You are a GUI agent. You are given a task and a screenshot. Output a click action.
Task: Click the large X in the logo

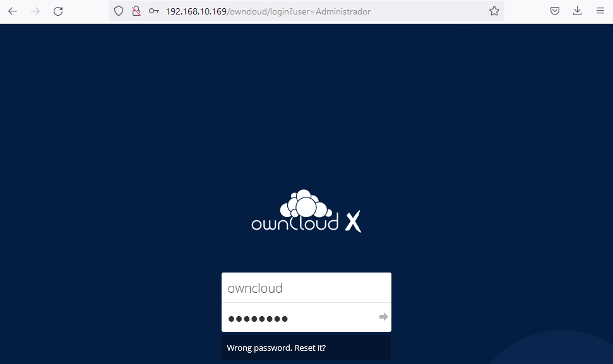coord(353,222)
